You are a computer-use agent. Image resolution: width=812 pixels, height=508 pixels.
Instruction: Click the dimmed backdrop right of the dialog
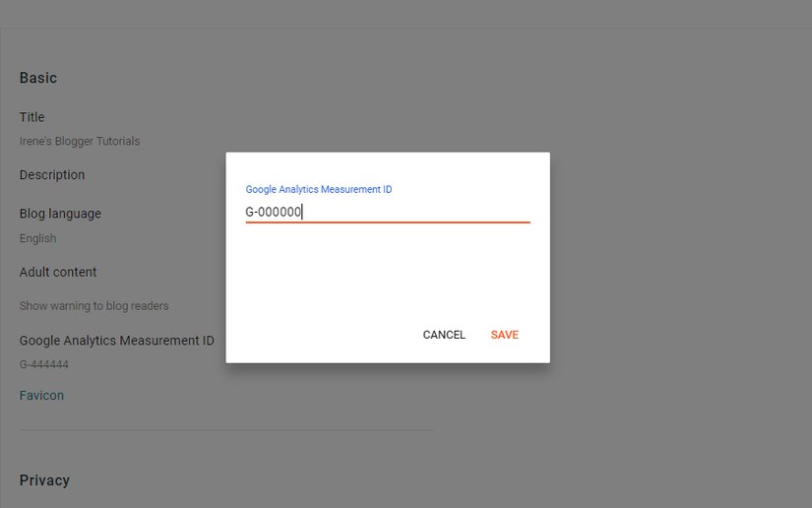click(673, 259)
